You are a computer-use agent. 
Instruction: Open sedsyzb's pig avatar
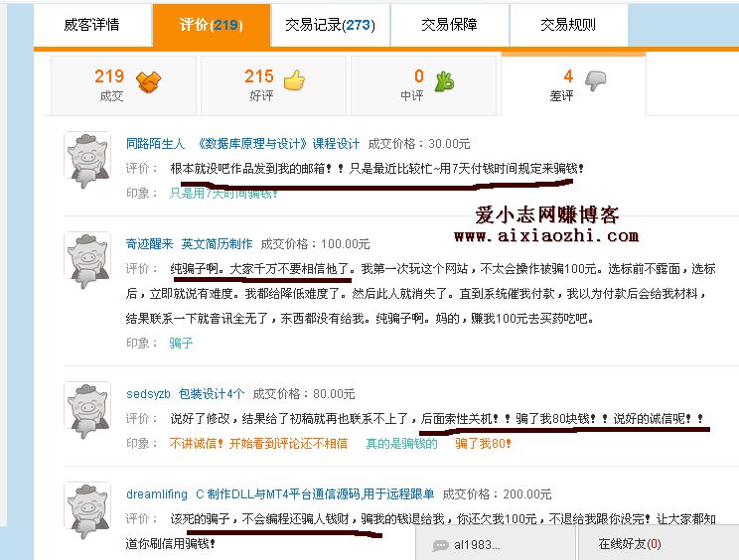coord(87,411)
